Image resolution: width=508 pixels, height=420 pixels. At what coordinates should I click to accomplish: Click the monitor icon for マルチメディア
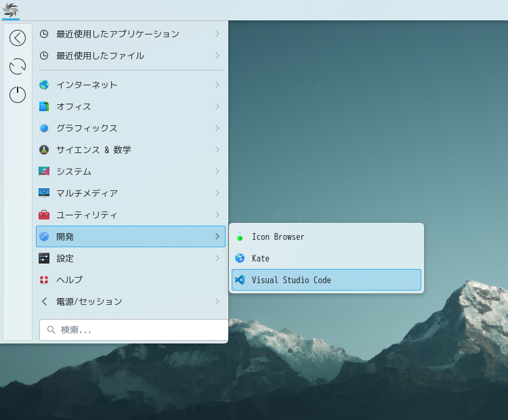44,193
